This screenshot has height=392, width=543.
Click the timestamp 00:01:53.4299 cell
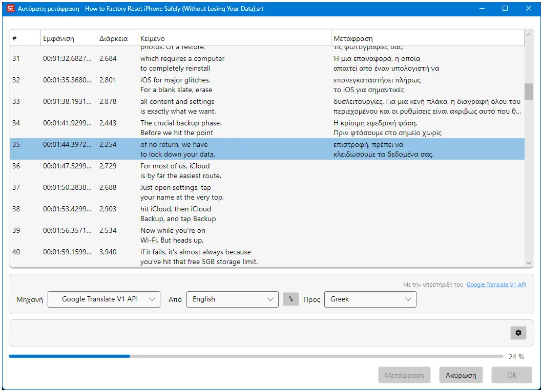click(x=67, y=209)
